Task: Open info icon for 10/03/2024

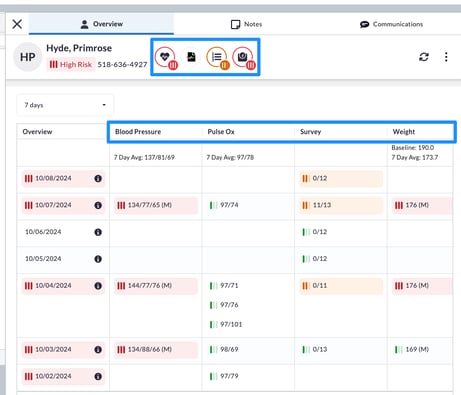Action: [98, 350]
